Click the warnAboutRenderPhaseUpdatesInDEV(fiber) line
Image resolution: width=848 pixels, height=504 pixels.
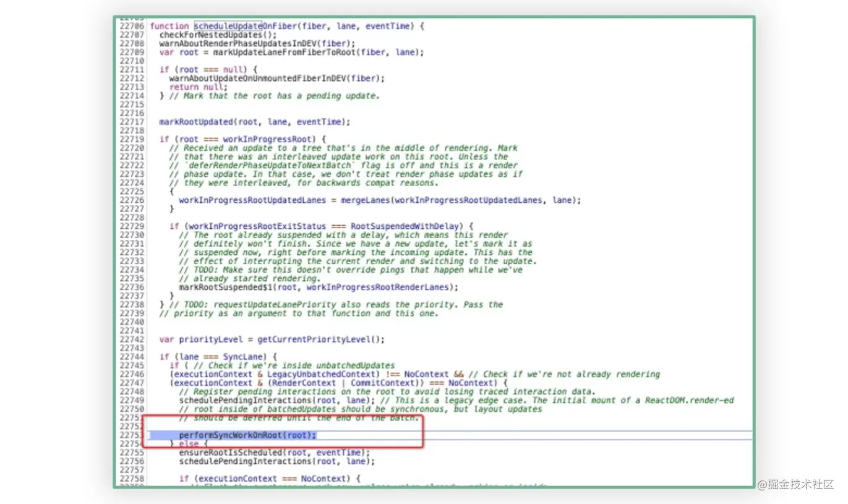(x=257, y=43)
